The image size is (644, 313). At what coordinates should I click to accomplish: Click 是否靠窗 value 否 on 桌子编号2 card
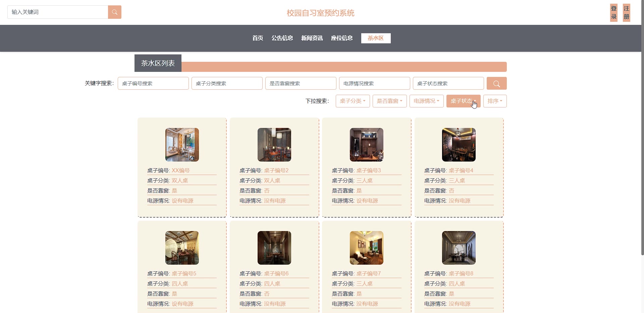[x=267, y=191]
